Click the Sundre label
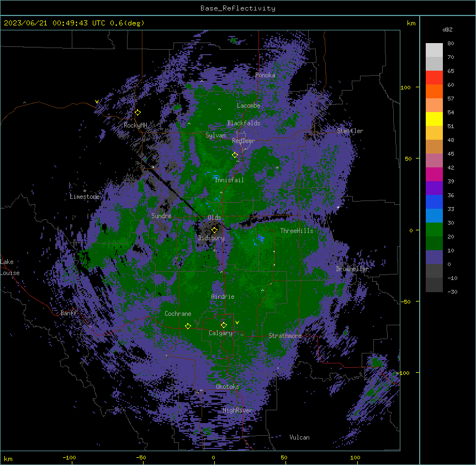This screenshot has width=476, height=465. coord(161,216)
